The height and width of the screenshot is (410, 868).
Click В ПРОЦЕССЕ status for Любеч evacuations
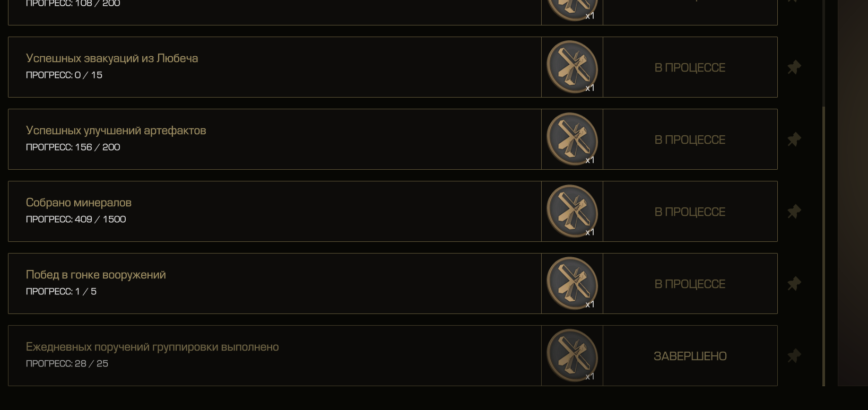(690, 68)
